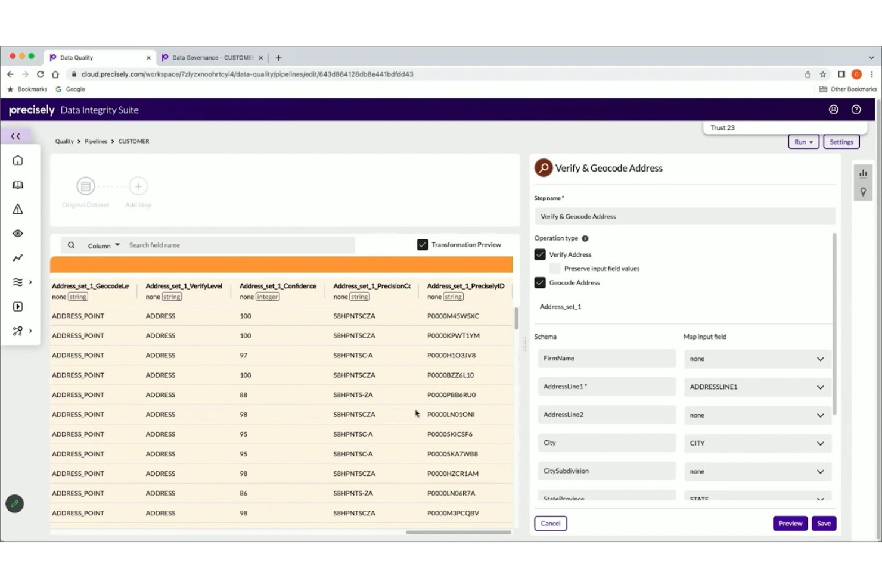Open the bar chart statistics panel icon
The height and width of the screenshot is (588, 882).
click(x=863, y=173)
